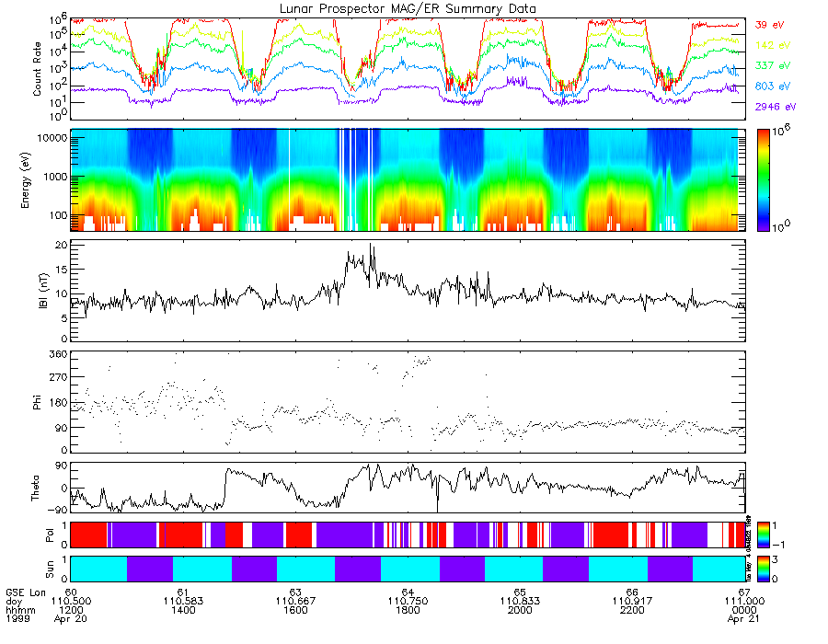Click the energy spectrogram color scale bar
828x644 pixels.
(763, 180)
